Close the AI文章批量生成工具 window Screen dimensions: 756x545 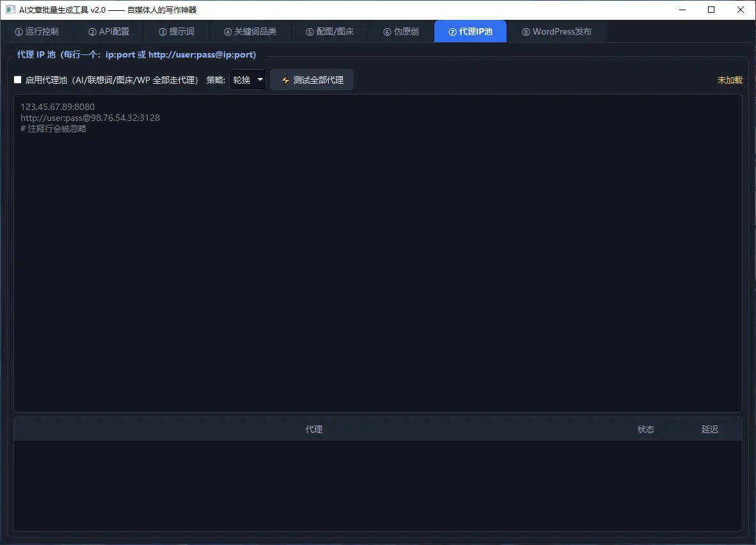[741, 10]
